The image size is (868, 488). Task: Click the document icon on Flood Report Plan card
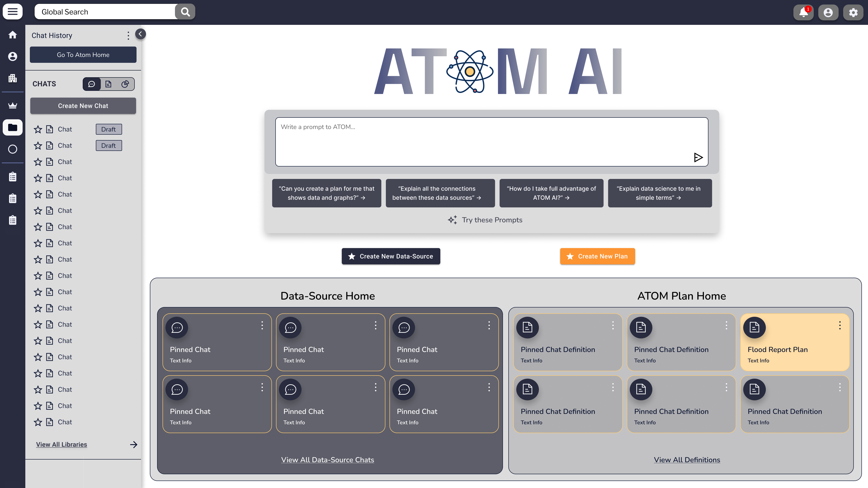755,327
